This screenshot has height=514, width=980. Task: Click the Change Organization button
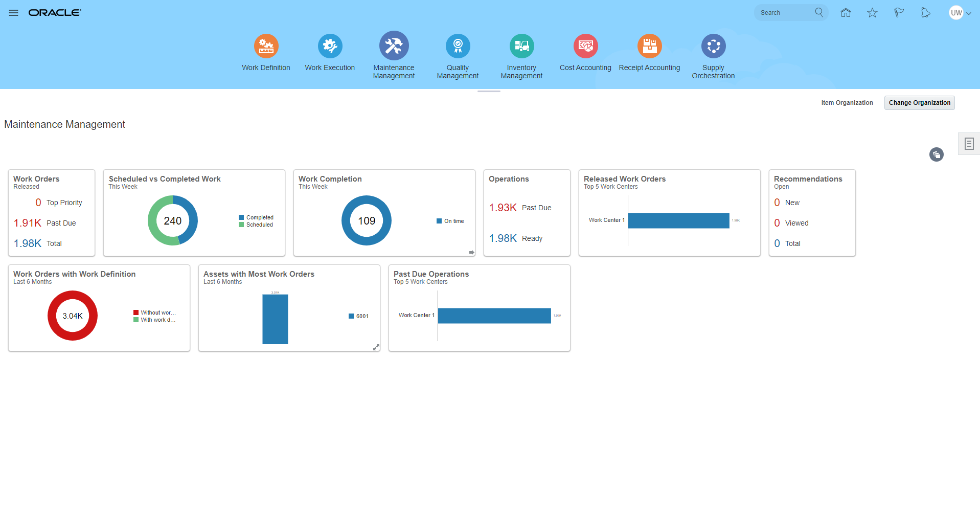pos(919,103)
